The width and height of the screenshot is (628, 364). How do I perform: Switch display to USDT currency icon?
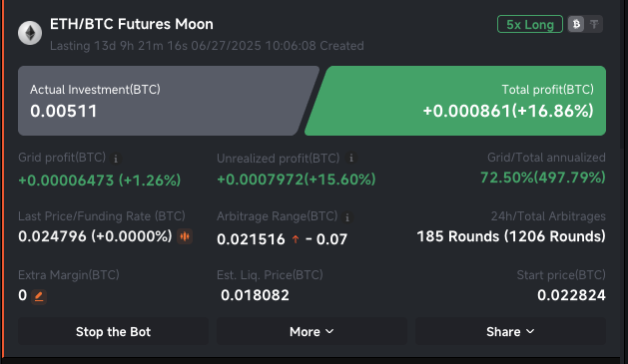coord(594,24)
